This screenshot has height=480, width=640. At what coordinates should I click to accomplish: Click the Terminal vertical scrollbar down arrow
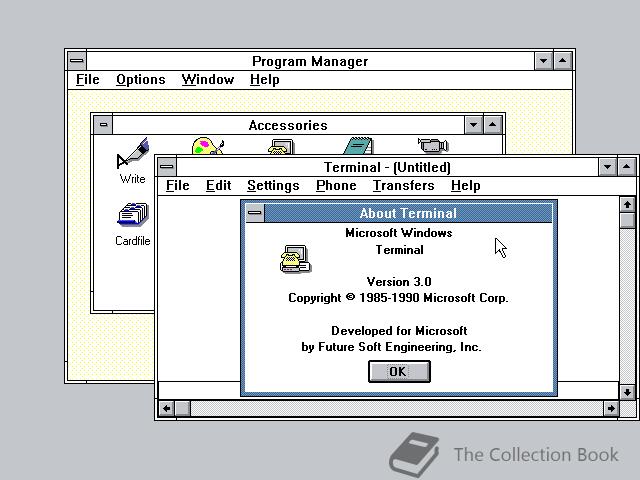pos(627,392)
